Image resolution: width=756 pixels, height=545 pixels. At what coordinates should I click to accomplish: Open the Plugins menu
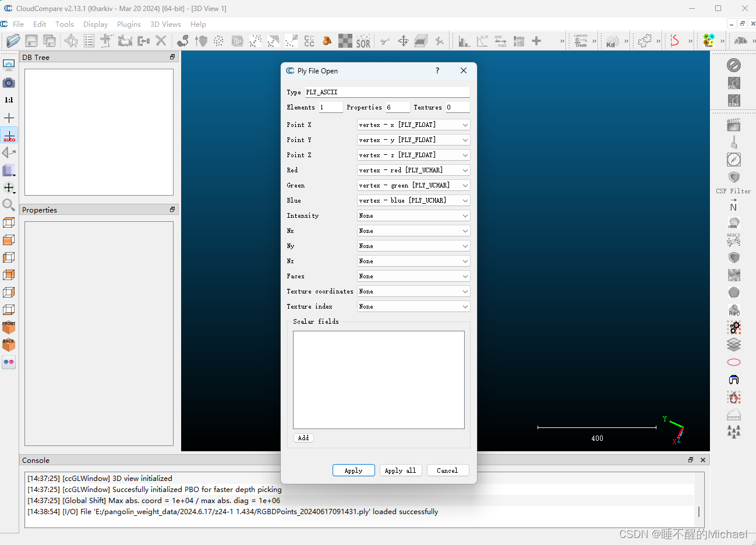[x=129, y=24]
